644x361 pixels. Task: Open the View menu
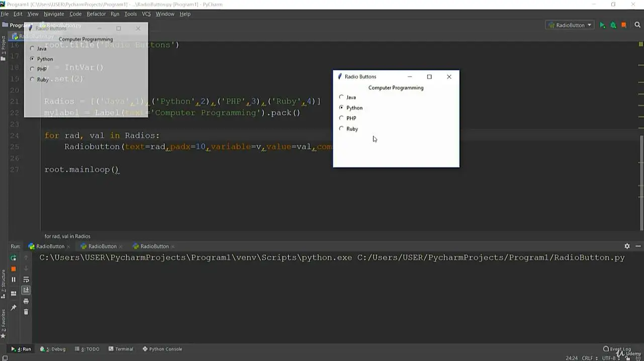[x=33, y=14]
